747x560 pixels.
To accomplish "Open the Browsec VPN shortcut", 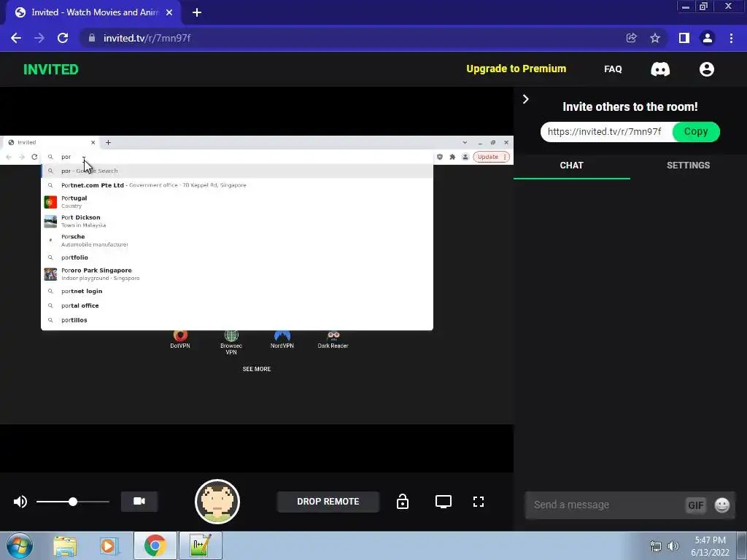I will pyautogui.click(x=231, y=343).
